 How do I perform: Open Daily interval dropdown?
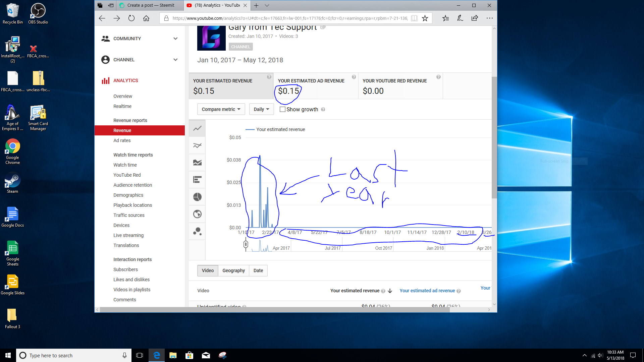click(x=261, y=109)
